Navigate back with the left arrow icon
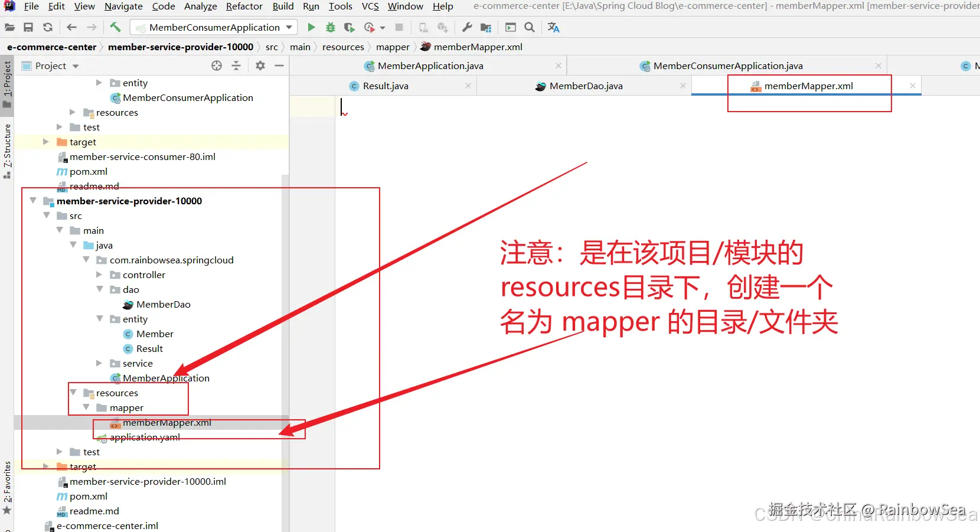The width and height of the screenshot is (980, 532). click(71, 27)
